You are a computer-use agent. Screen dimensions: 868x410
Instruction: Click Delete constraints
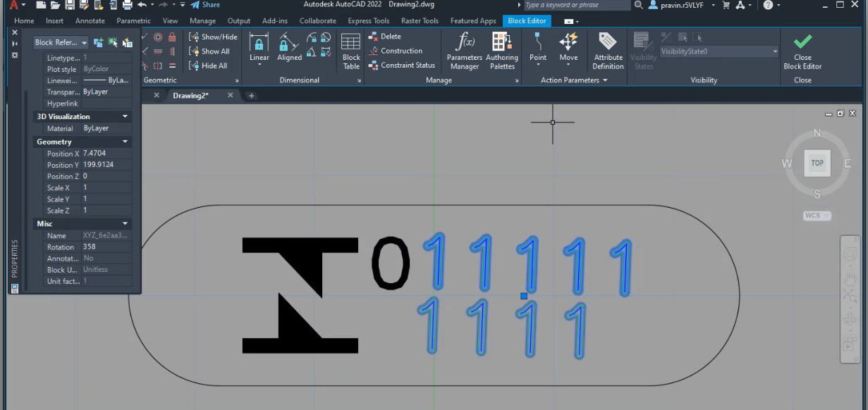(x=385, y=37)
